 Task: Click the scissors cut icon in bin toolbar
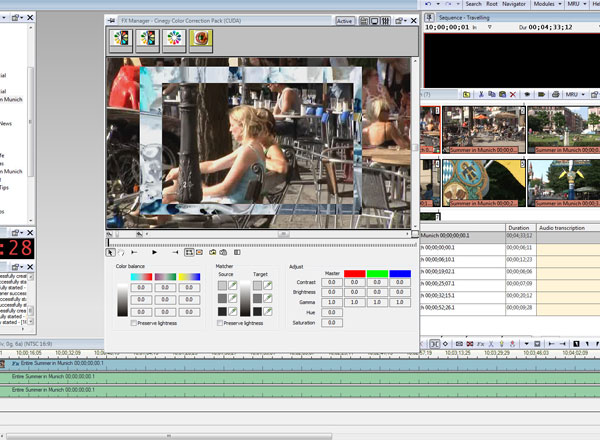pyautogui.click(x=480, y=93)
